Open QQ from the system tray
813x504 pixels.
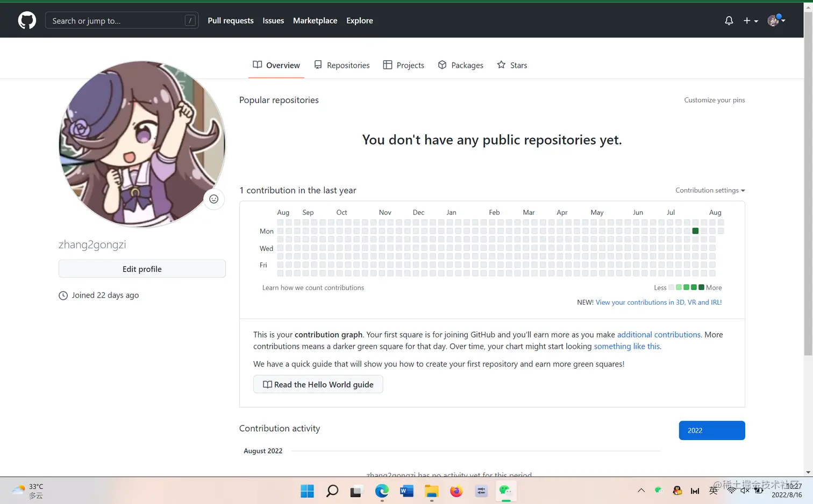click(x=677, y=491)
